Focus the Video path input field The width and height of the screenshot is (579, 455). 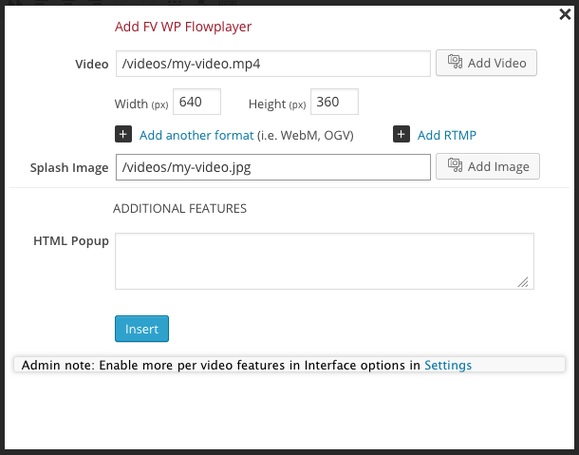tap(273, 64)
